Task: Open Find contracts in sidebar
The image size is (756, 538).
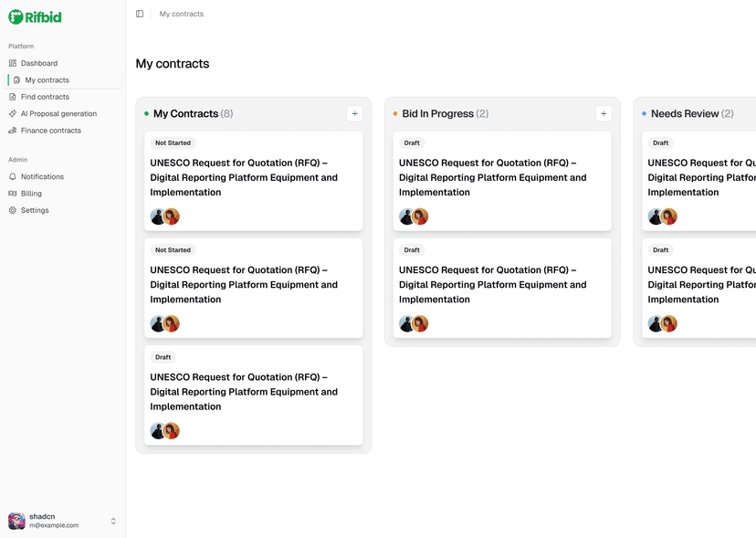Action: 45,97
